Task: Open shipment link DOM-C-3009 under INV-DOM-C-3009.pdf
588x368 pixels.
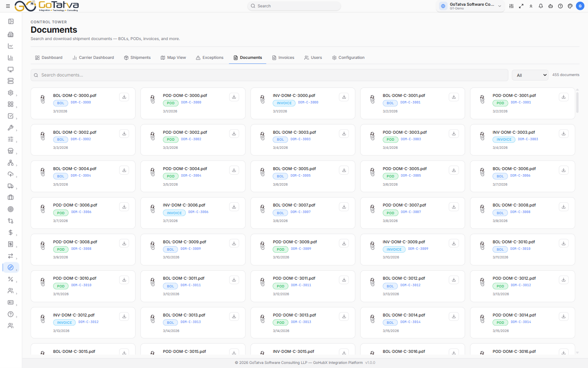Action: click(418, 249)
